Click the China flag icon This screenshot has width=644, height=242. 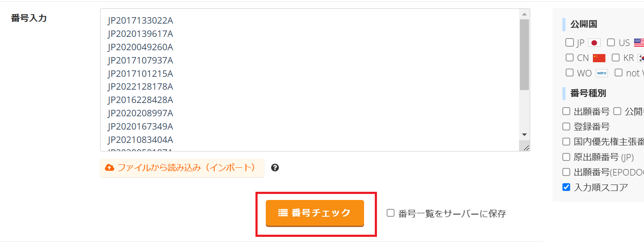tap(599, 58)
